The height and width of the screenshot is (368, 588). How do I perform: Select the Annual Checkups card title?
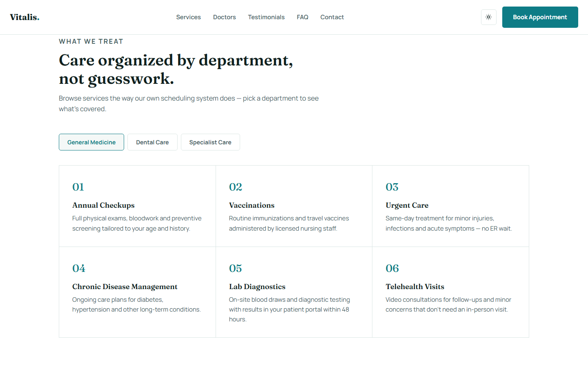(103, 205)
